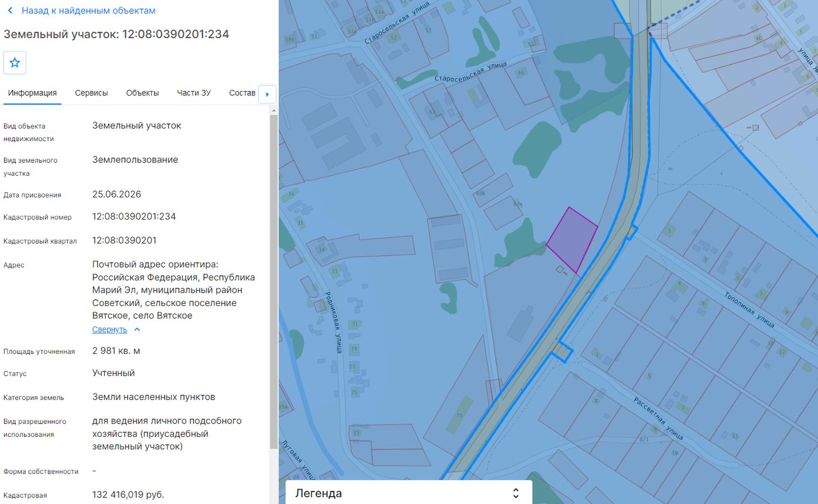Image resolution: width=818 pixels, height=504 pixels.
Task: Click the collapse chevron beside Свернуть
Action: [x=137, y=329]
